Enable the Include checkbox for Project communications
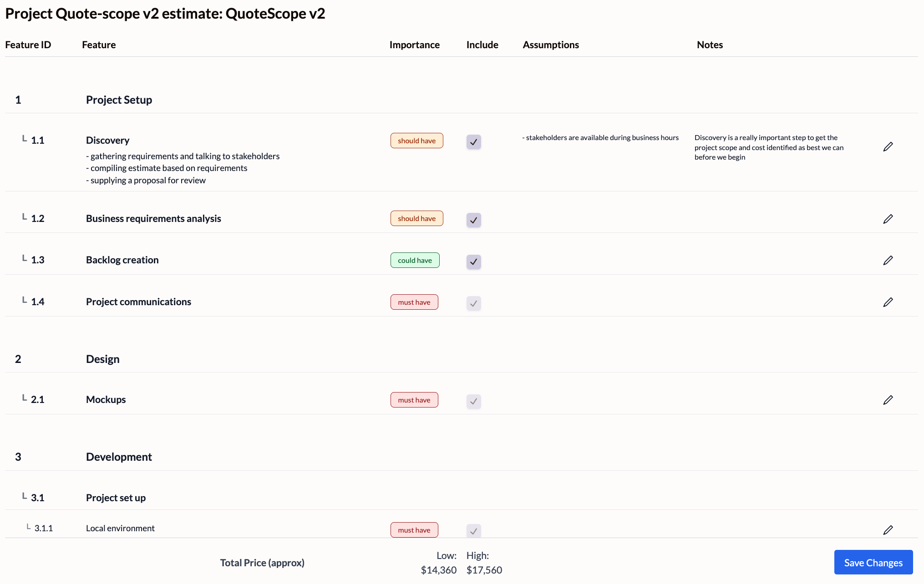Viewport: 924px width, 584px height. [x=473, y=303]
